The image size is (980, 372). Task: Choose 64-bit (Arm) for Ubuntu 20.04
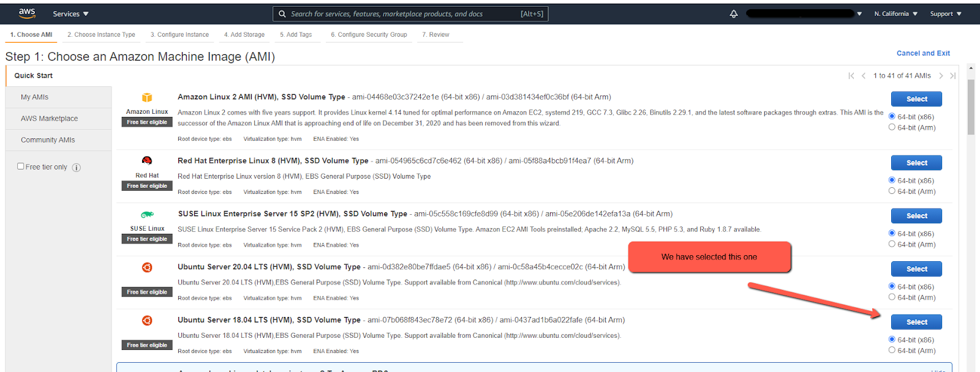[x=892, y=297]
